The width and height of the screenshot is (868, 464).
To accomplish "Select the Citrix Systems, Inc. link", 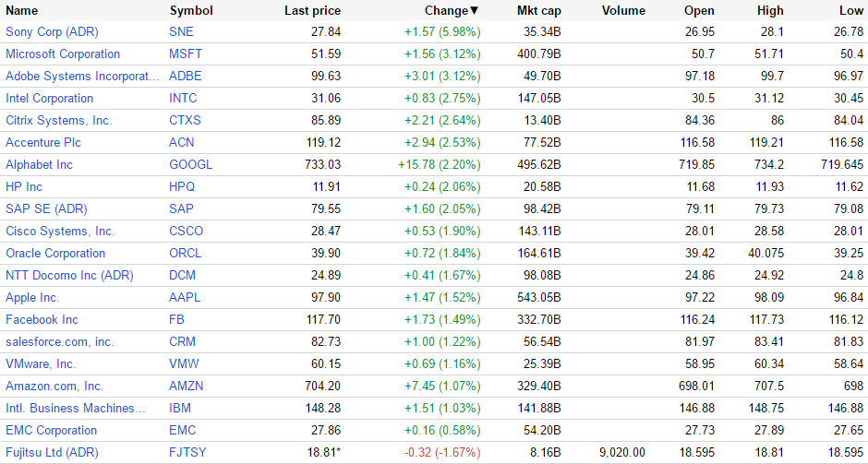I will click(58, 120).
